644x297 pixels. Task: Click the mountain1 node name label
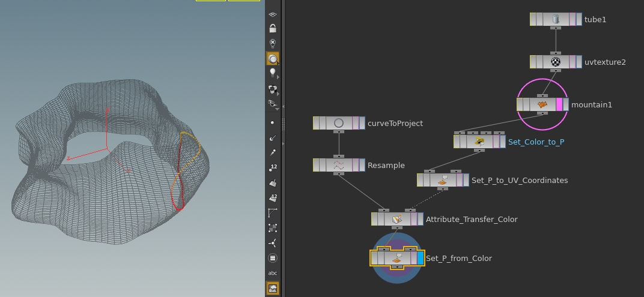(592, 104)
